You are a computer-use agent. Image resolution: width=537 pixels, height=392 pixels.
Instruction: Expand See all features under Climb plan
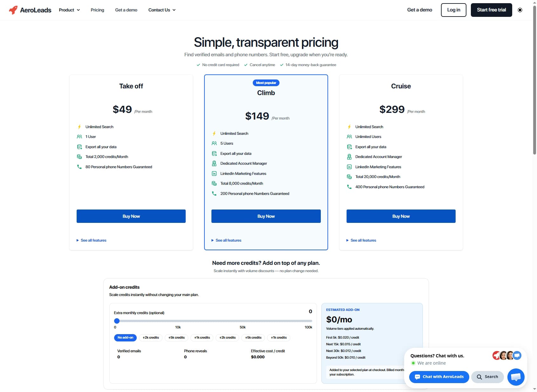click(226, 240)
